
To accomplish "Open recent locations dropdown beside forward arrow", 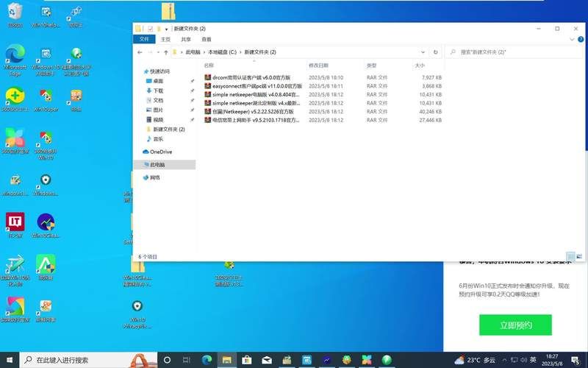I will click(x=158, y=52).
